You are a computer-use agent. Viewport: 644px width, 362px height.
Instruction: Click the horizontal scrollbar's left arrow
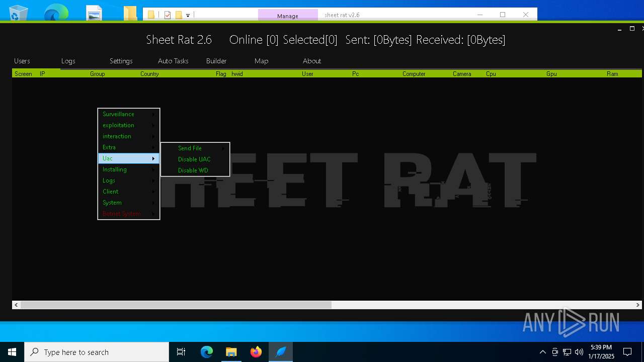pyautogui.click(x=16, y=305)
